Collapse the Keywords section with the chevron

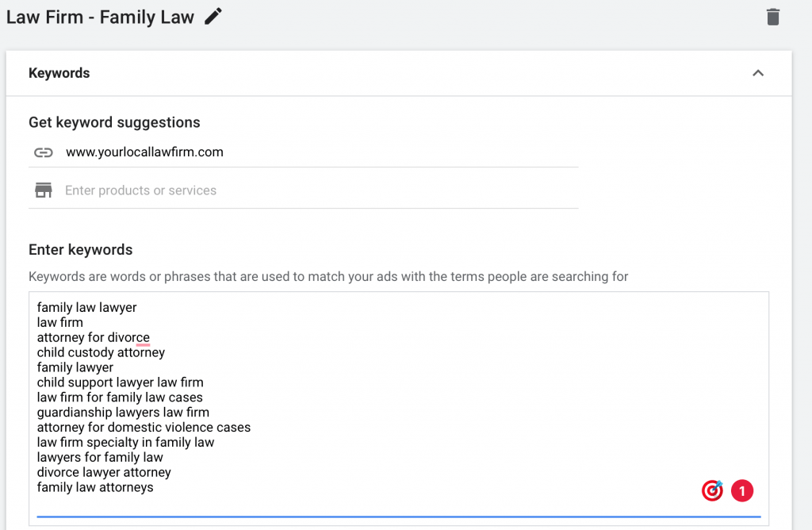(758, 73)
